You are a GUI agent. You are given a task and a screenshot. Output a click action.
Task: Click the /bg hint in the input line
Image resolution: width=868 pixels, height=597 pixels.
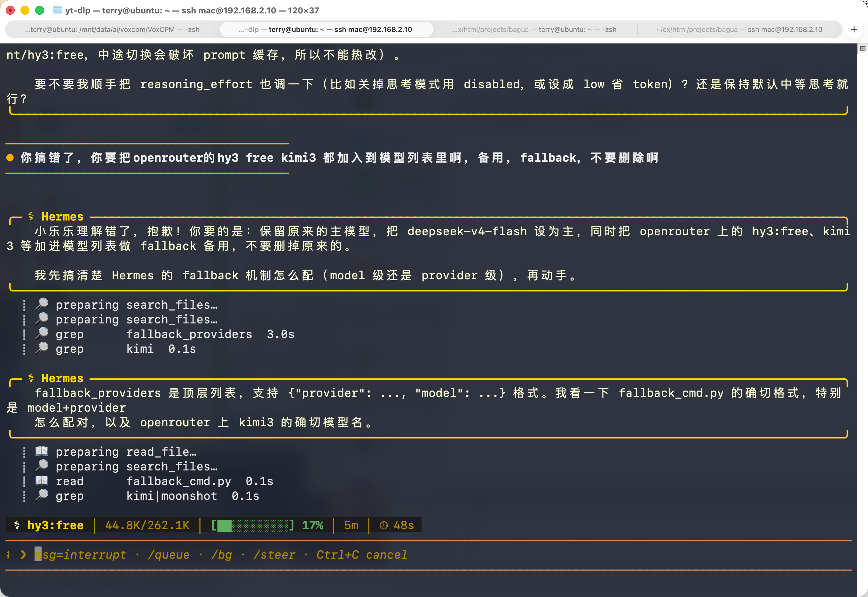[221, 554]
